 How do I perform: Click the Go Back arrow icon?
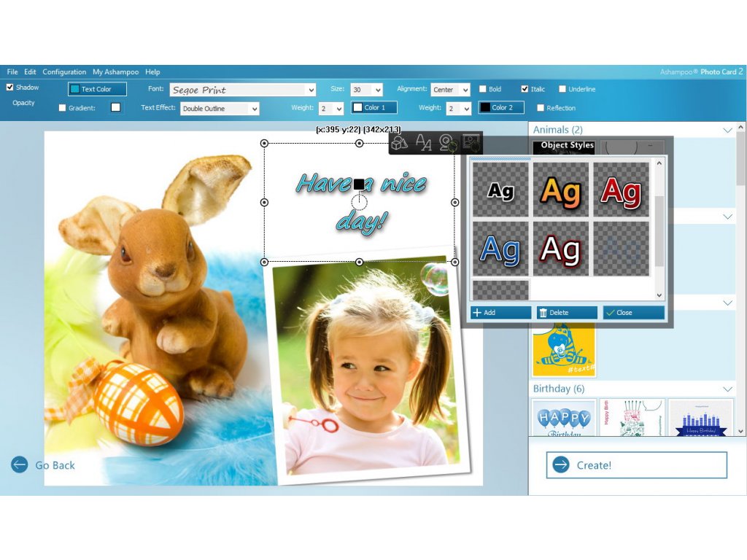pos(20,464)
